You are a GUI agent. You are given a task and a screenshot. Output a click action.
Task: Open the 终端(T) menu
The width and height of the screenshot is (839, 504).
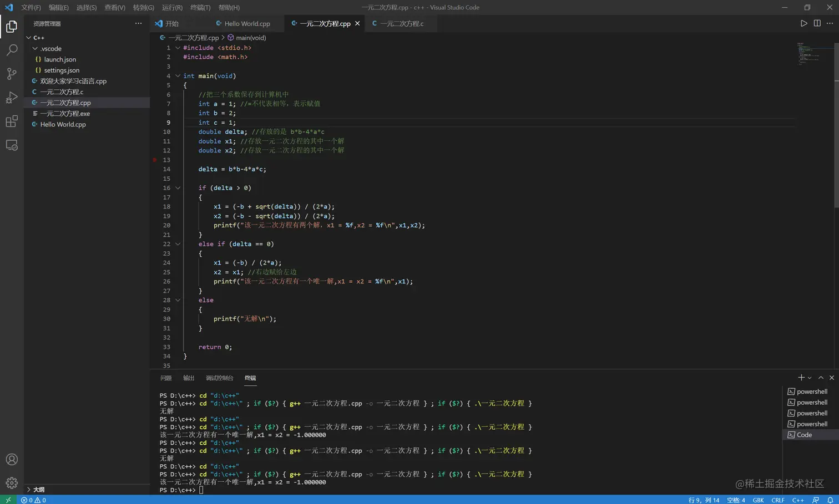(200, 8)
